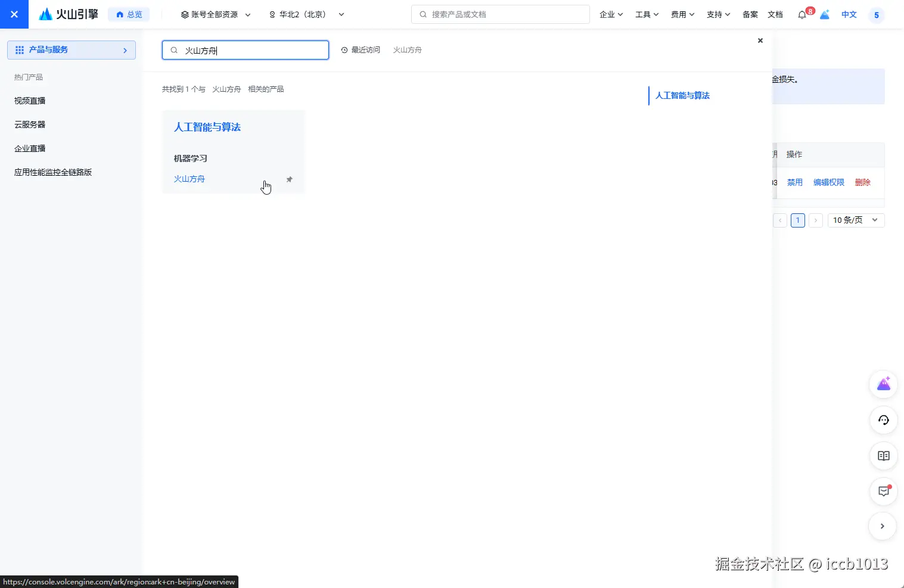
Task: Pin the 火山方舟 search result
Action: (290, 179)
